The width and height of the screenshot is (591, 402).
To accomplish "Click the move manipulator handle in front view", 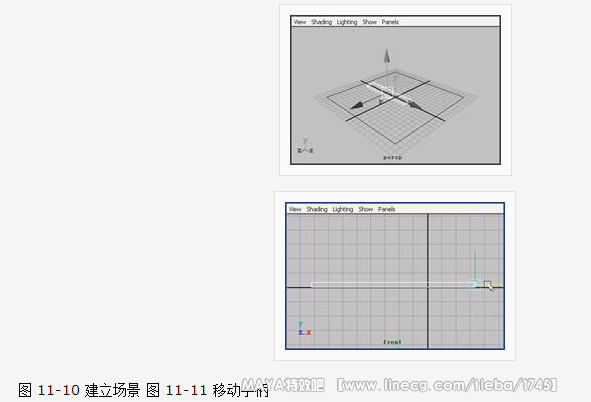I will click(x=473, y=284).
